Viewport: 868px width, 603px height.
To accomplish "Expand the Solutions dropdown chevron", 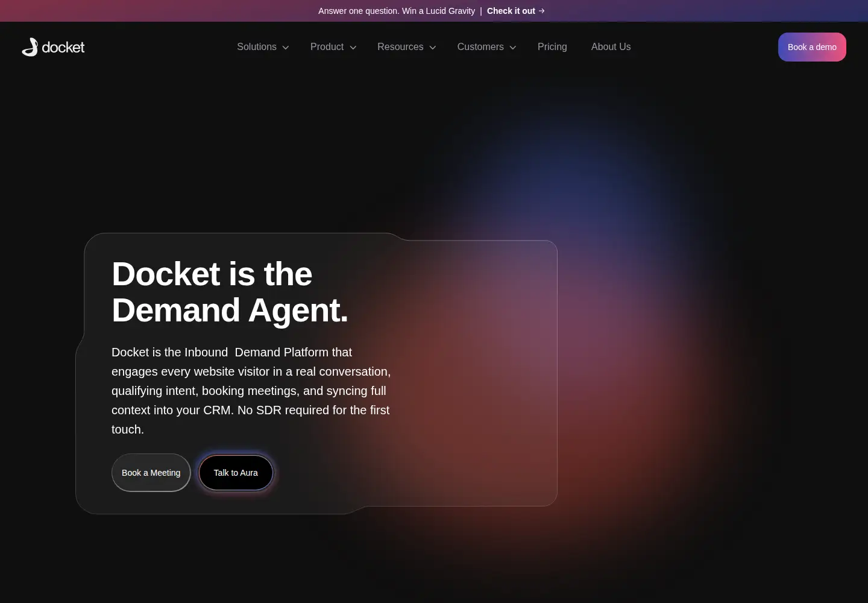I will [x=286, y=48].
